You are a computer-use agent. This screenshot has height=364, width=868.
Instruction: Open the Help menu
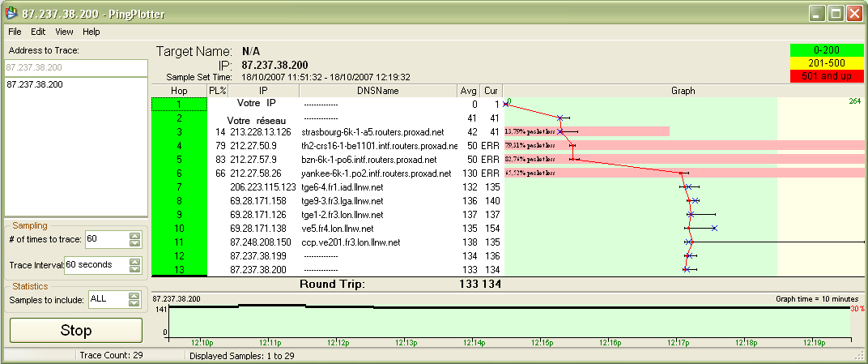(x=91, y=32)
